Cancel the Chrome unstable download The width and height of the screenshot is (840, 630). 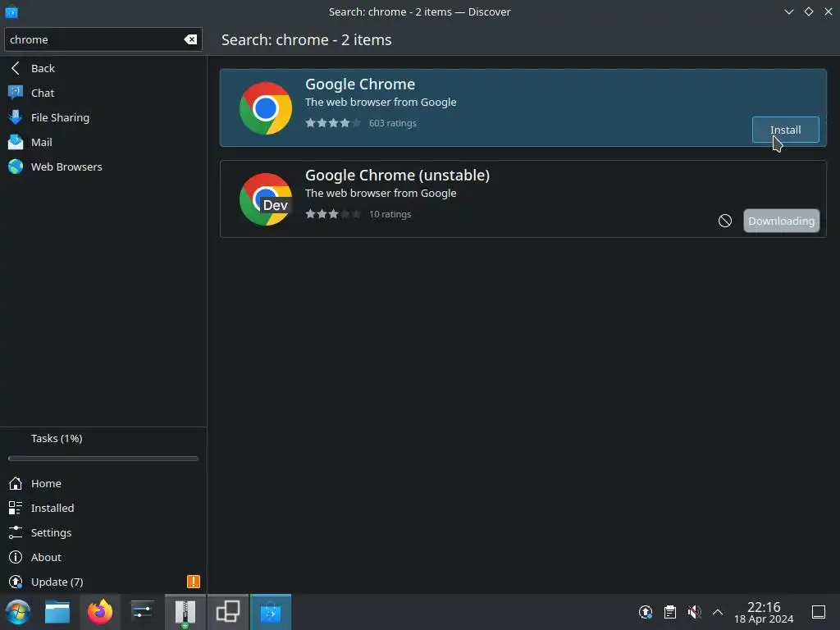pos(725,221)
